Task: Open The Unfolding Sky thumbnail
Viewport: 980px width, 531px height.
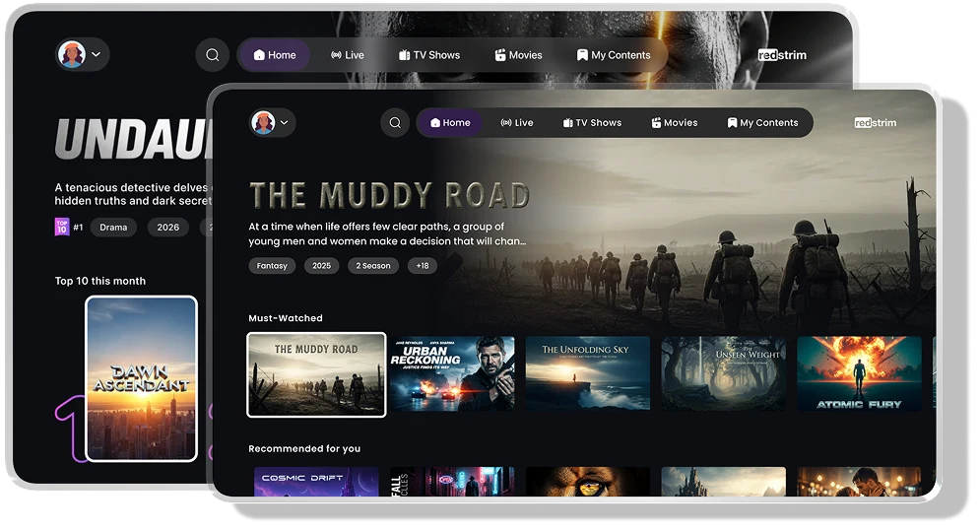Action: coord(587,373)
